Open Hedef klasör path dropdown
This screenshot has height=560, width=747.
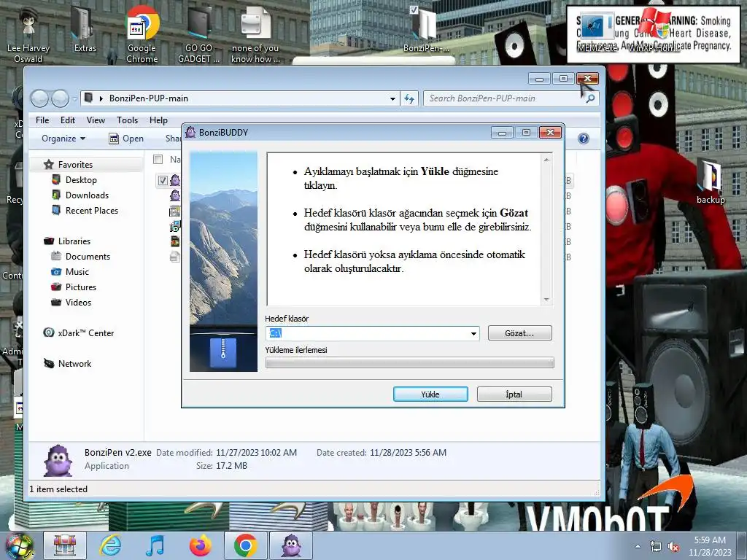[x=473, y=333]
